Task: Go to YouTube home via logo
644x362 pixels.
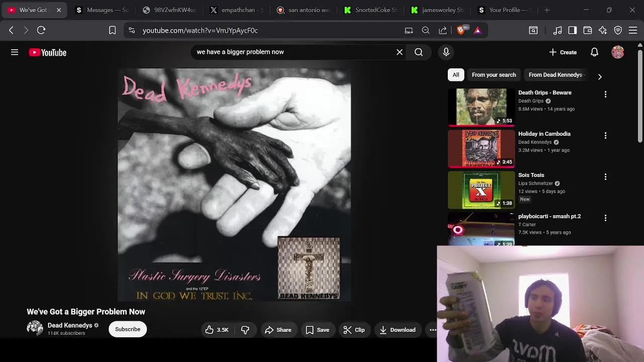Action: pos(47,52)
